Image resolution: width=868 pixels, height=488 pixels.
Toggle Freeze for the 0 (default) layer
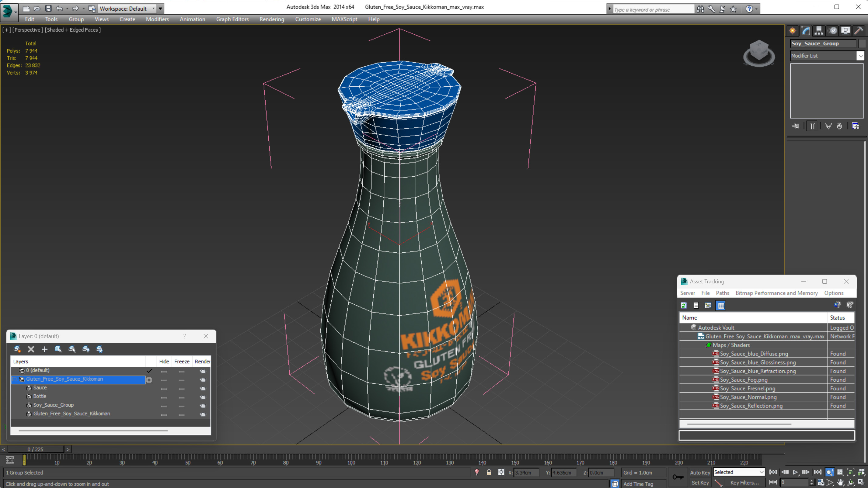pos(182,372)
